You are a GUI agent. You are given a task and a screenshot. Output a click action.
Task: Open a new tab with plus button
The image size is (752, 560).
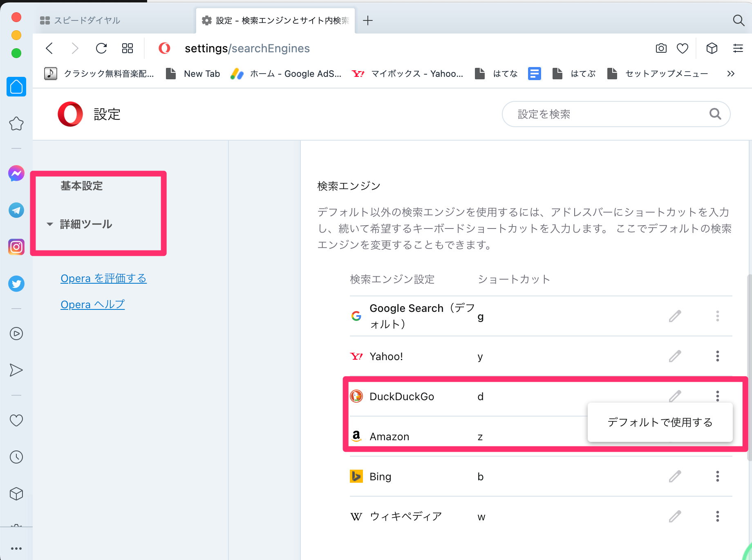(x=368, y=20)
